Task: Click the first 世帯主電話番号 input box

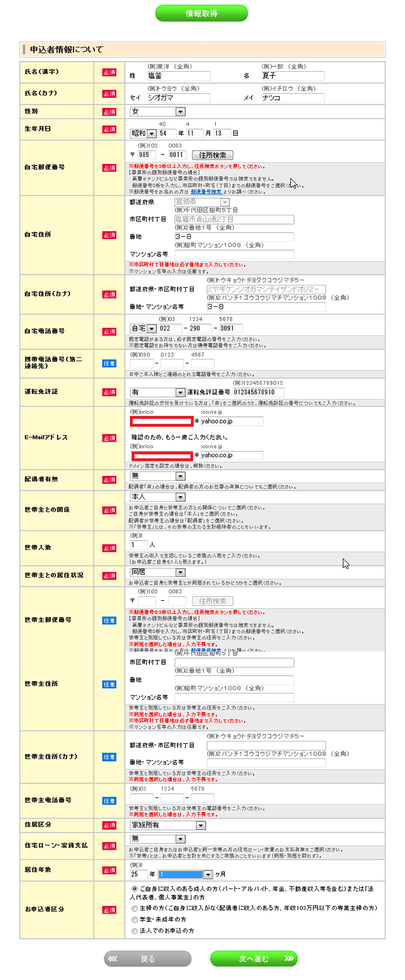Action: click(x=142, y=798)
